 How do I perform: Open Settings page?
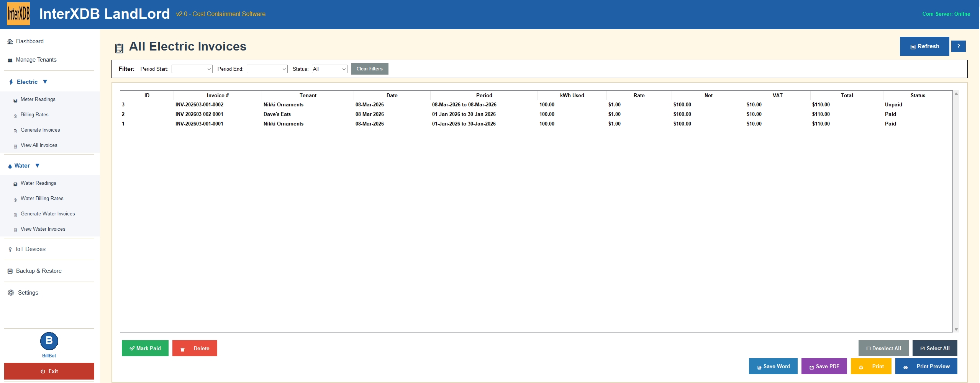point(28,293)
